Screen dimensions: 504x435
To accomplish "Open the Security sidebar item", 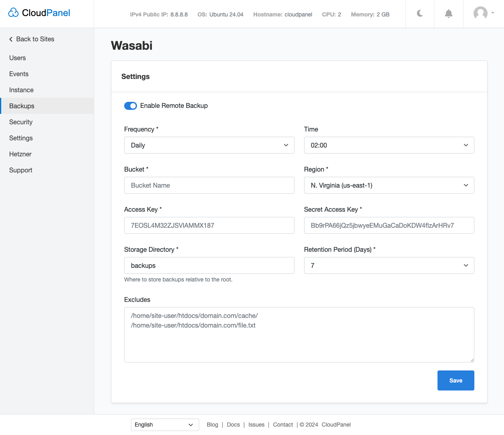I will 21,122.
